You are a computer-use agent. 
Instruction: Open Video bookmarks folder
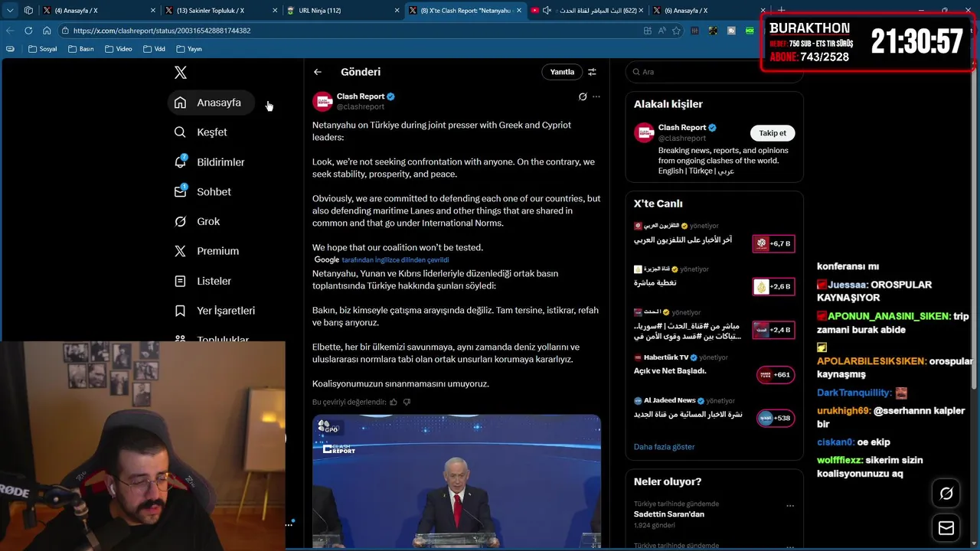(x=118, y=49)
